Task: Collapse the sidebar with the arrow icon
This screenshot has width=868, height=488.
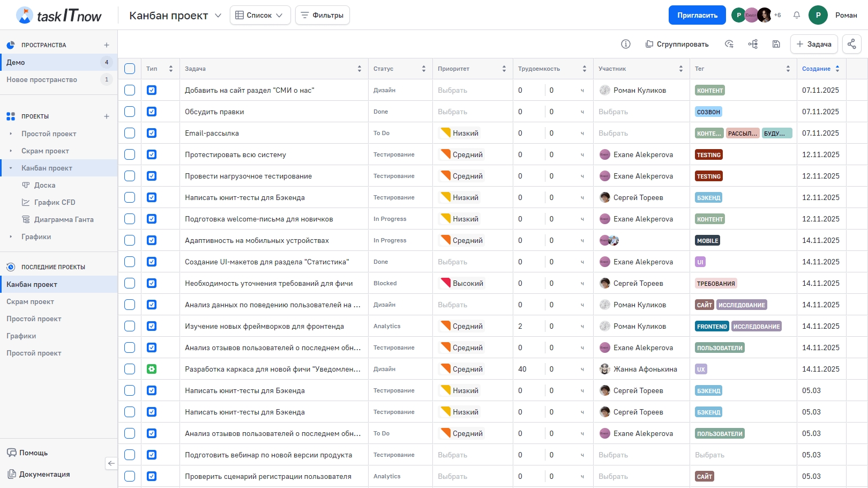Action: [x=111, y=463]
